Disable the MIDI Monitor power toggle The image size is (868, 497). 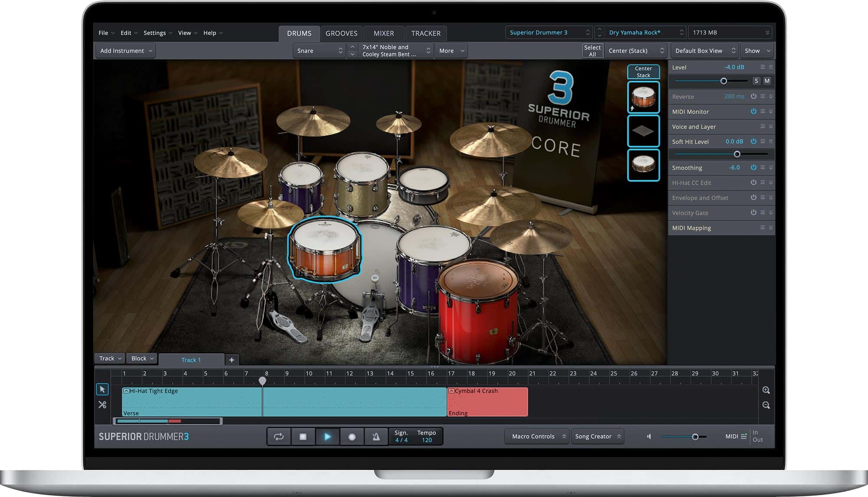[x=753, y=111]
